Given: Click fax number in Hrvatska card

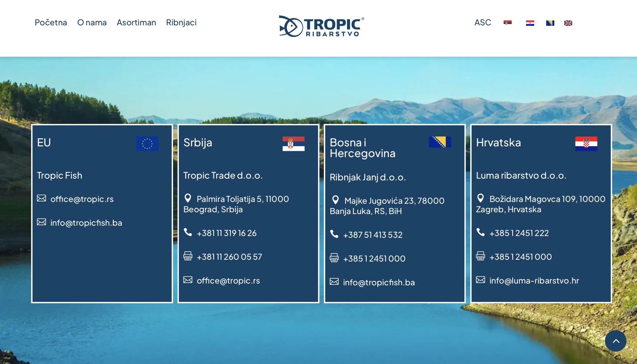Looking at the screenshot, I should [x=521, y=257].
